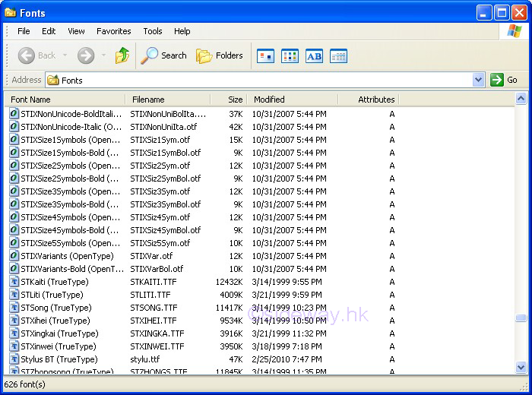This screenshot has width=532, height=395.
Task: Click the STIXVariants OpenType font icon
Action: (14, 256)
